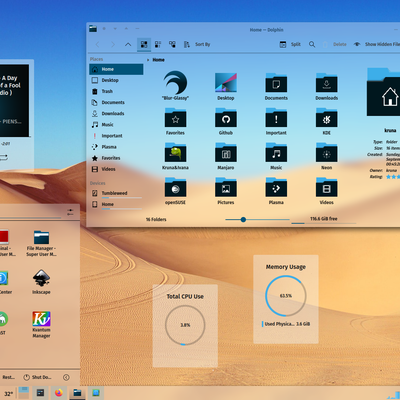Switch Dolphin to icons view mode
Screen dimensions: 400x400
pos(144,44)
